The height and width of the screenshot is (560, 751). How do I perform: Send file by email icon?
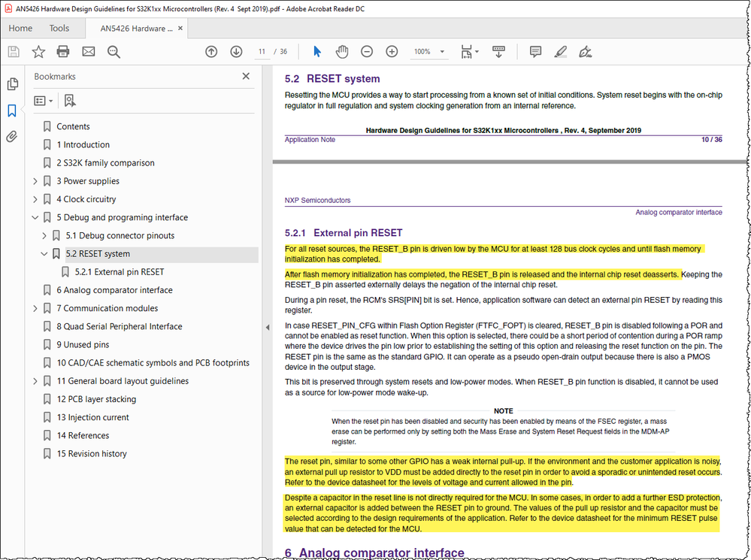[x=89, y=52]
